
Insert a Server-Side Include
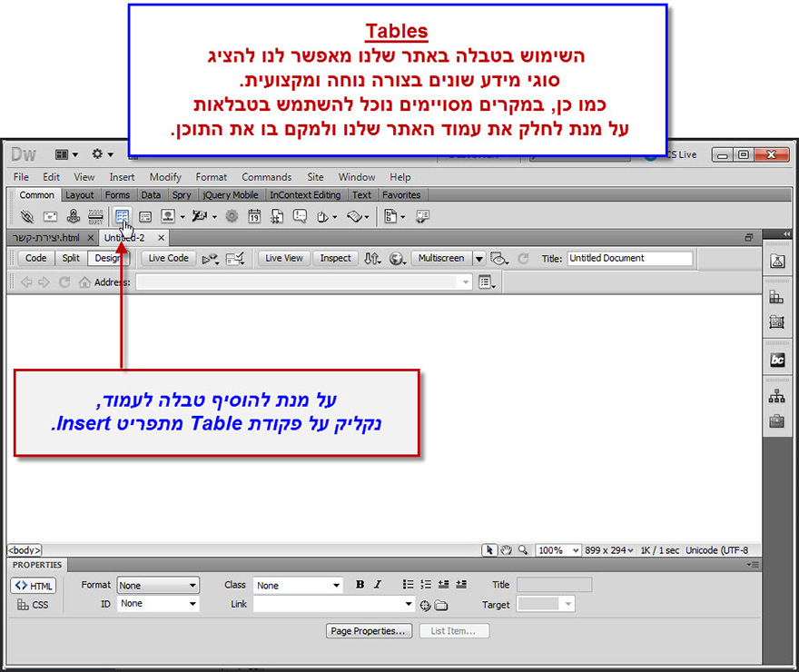click(277, 216)
